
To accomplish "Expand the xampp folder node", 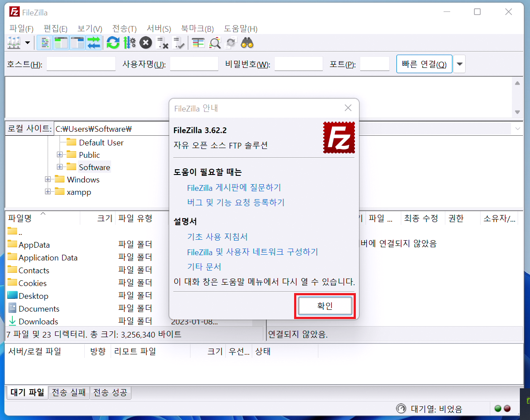I will point(48,192).
